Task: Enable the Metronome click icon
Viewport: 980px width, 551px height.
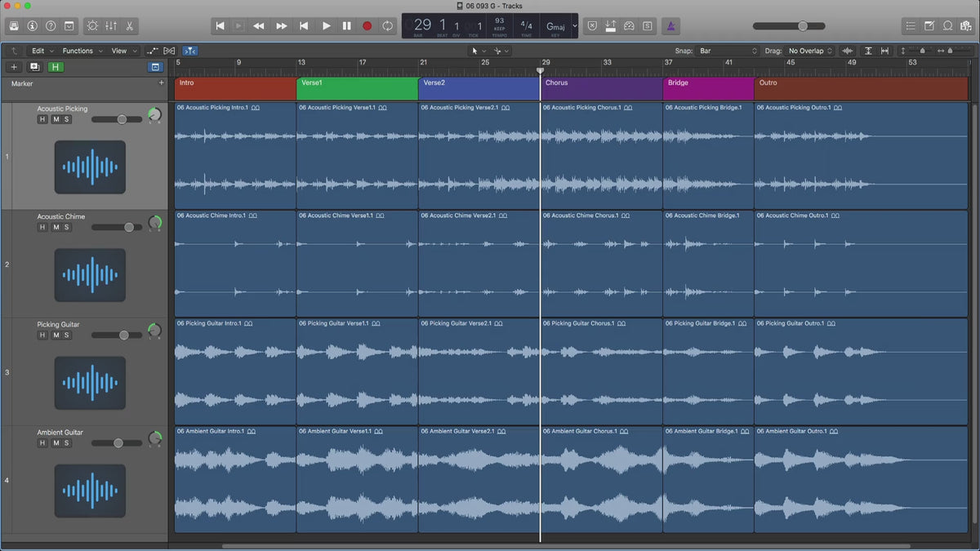Action: click(x=670, y=26)
